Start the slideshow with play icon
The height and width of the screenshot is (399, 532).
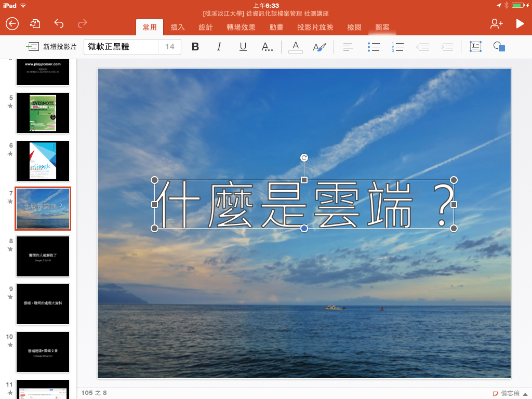(520, 24)
